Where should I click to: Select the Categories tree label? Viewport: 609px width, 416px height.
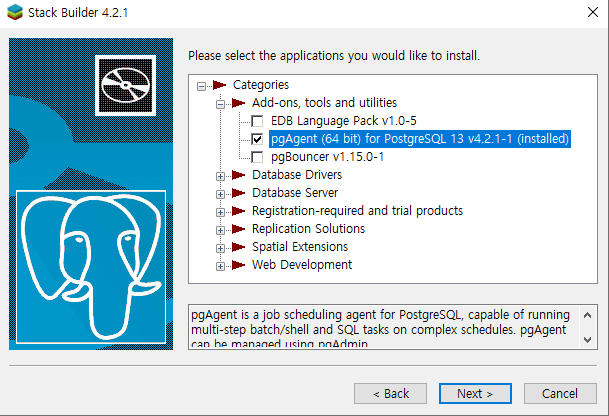click(261, 85)
